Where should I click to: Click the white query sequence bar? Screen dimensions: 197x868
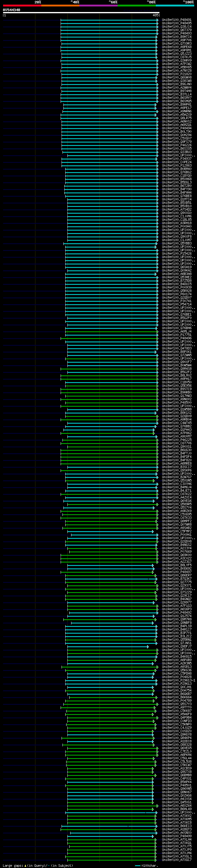(x=81, y=12)
